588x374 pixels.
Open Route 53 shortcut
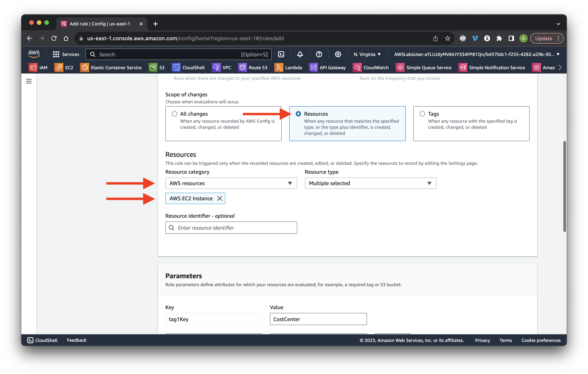click(253, 68)
